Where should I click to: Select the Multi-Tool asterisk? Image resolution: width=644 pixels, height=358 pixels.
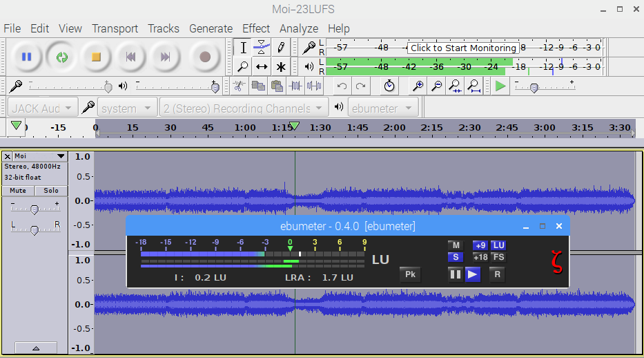pyautogui.click(x=280, y=66)
